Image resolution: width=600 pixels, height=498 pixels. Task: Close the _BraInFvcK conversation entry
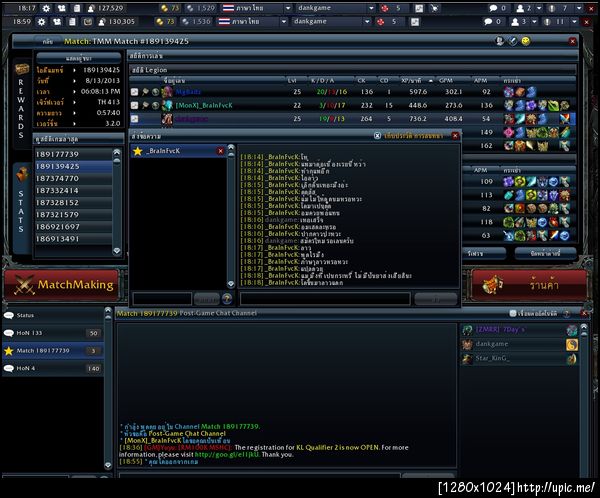220,151
